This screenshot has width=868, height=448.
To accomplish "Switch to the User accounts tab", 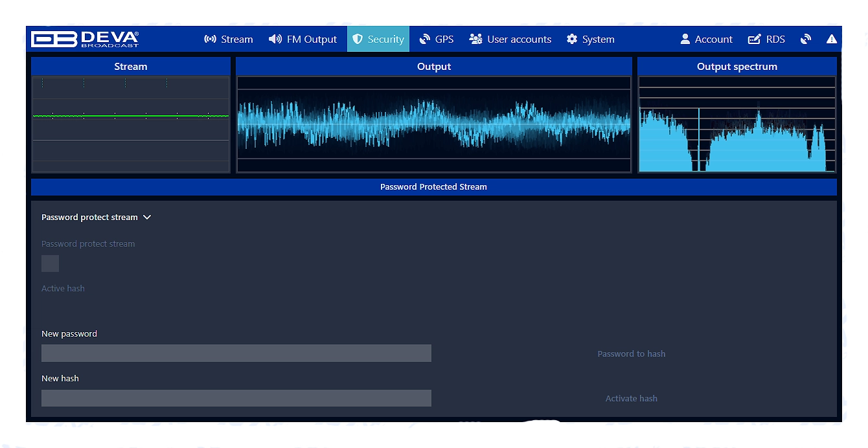I will point(510,39).
